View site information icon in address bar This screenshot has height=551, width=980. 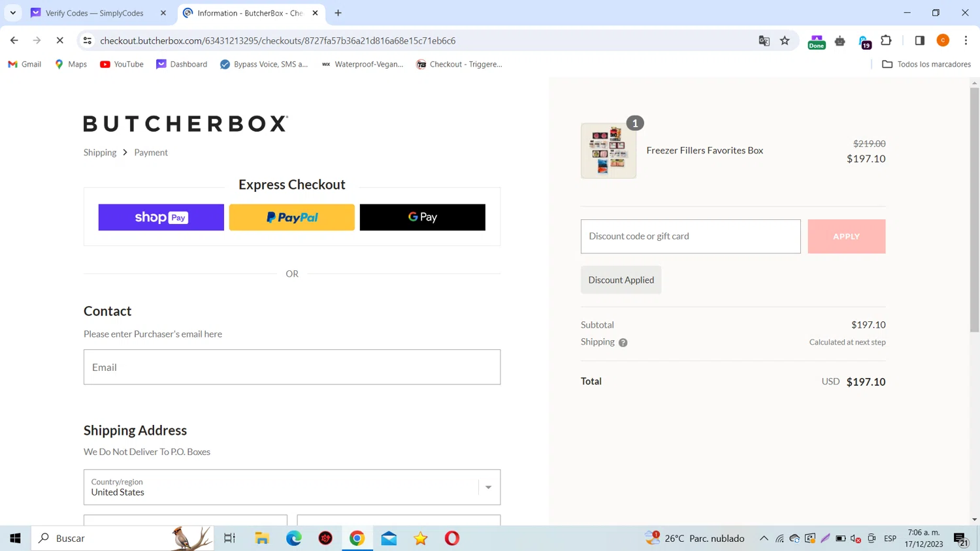click(x=87, y=40)
